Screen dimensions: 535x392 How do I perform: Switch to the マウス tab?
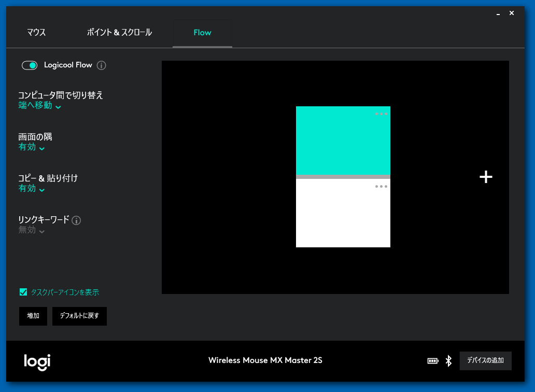(36, 33)
